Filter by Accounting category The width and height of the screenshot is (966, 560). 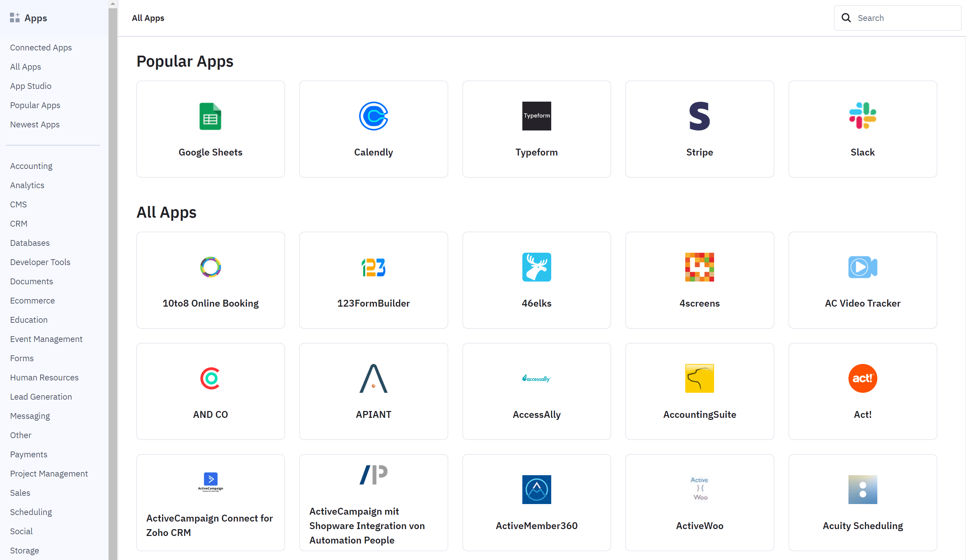tap(31, 166)
